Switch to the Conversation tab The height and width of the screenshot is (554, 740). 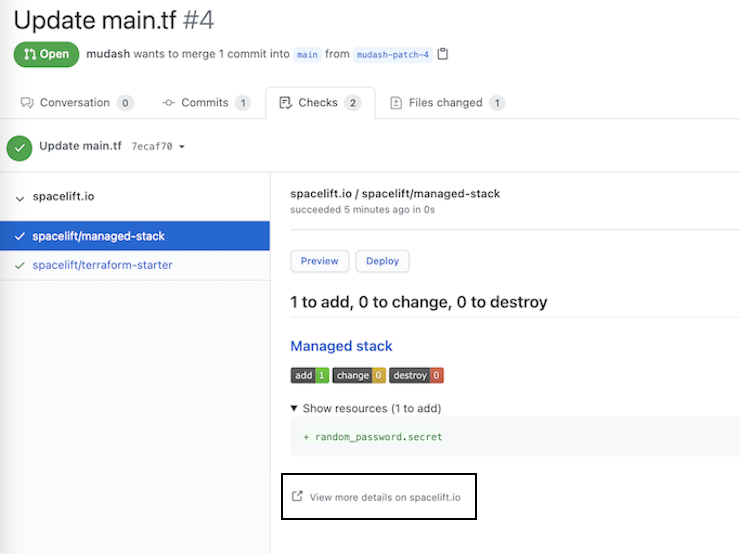coord(77,102)
